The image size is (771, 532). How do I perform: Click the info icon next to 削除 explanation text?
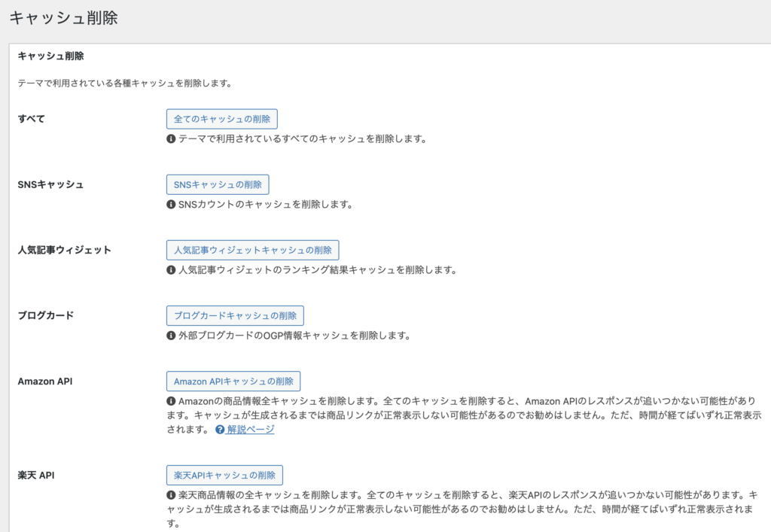[172, 138]
